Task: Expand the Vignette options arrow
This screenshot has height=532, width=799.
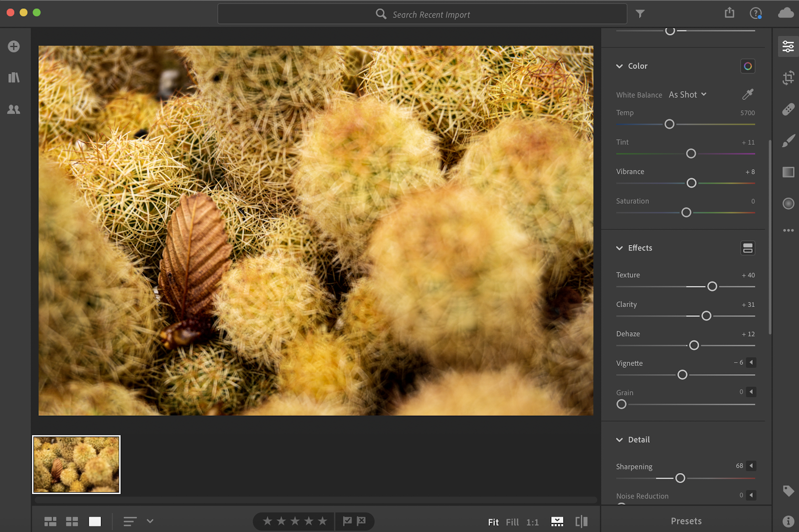Action: pyautogui.click(x=751, y=362)
